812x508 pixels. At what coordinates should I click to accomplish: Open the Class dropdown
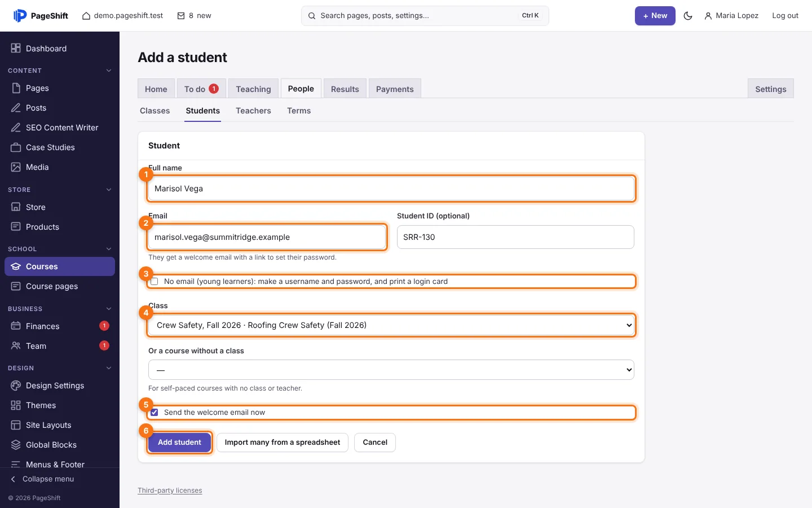coord(391,325)
